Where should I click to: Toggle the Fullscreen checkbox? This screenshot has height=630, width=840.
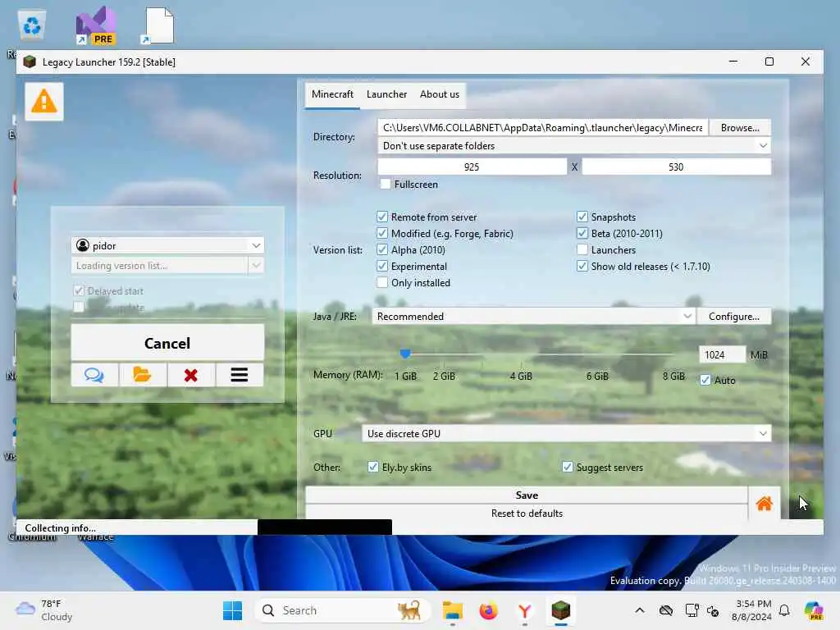[386, 185]
